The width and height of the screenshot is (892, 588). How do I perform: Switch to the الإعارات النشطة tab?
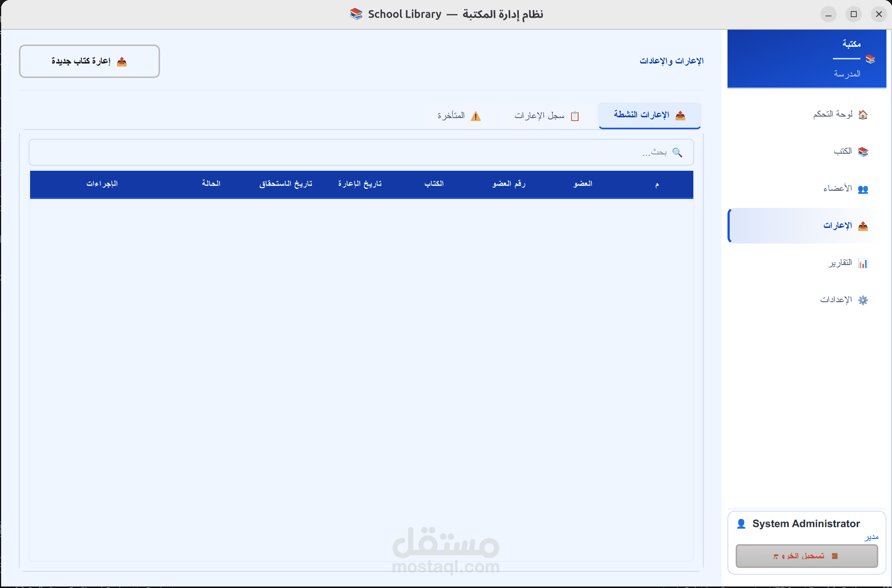coord(649,115)
